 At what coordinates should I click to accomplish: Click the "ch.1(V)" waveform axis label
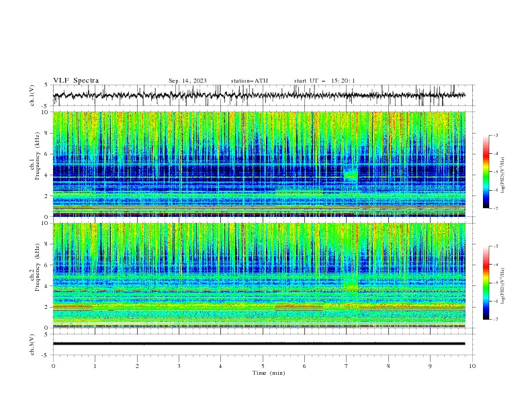pos(32,95)
